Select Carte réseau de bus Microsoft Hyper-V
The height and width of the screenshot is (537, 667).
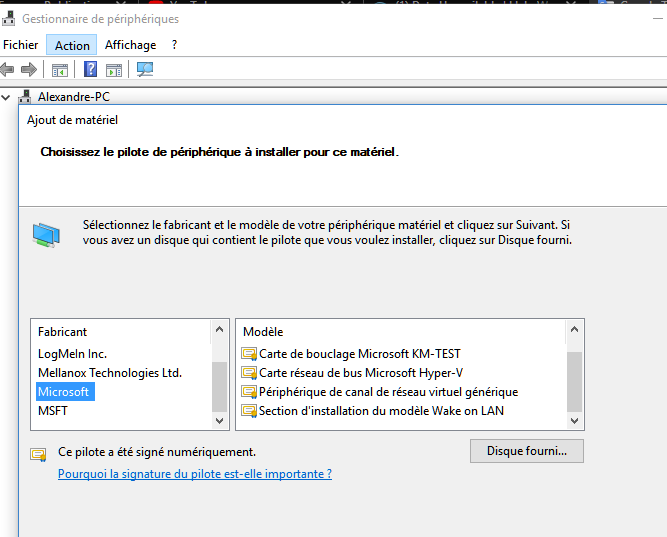[x=360, y=372]
